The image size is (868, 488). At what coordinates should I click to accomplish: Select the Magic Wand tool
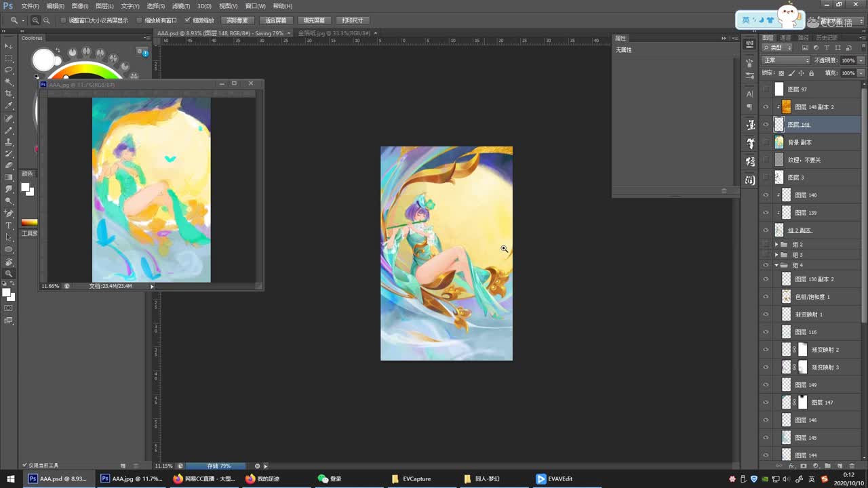(9, 82)
